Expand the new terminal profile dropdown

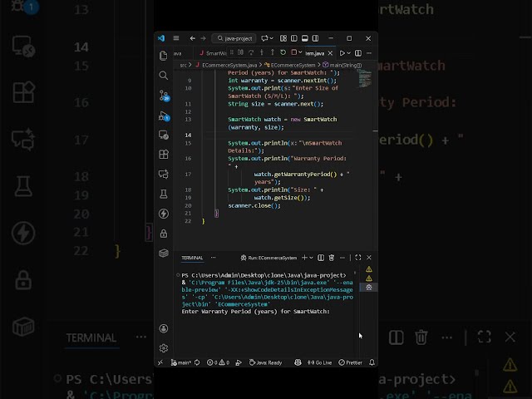click(311, 258)
